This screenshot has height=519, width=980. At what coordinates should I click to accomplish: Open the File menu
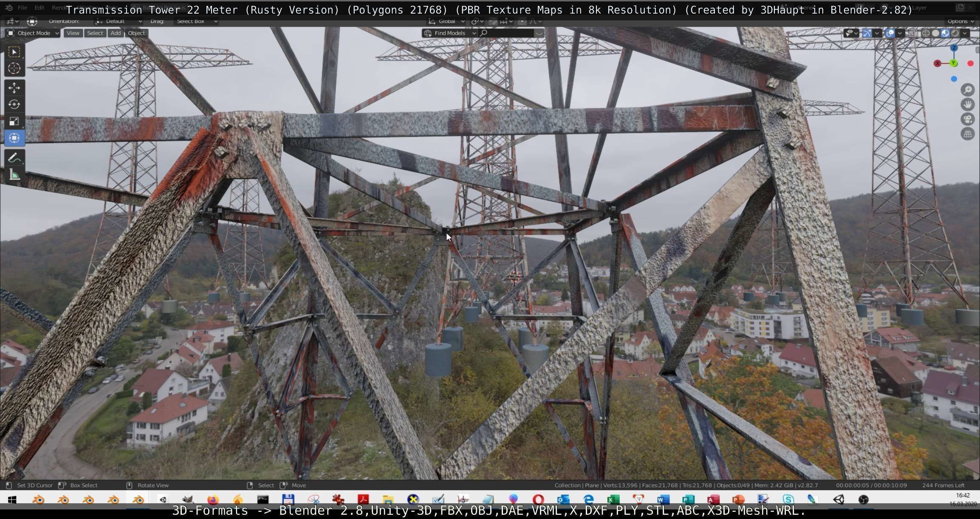22,8
